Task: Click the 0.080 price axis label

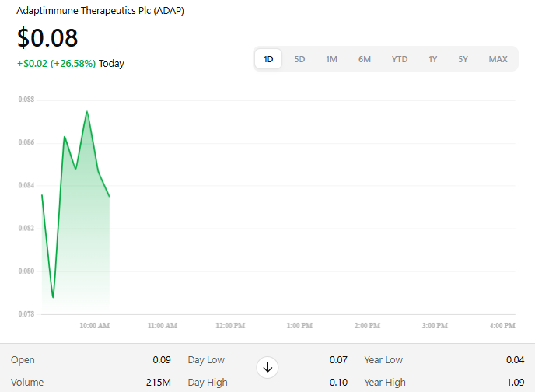Action: (26, 271)
